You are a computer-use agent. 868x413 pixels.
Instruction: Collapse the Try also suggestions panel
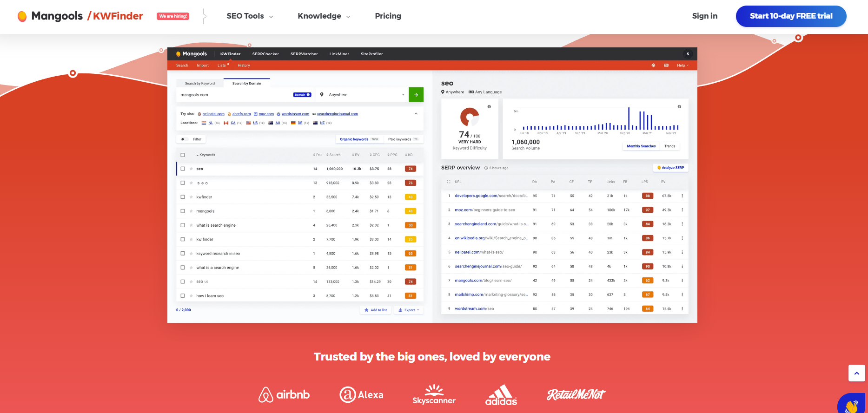416,114
